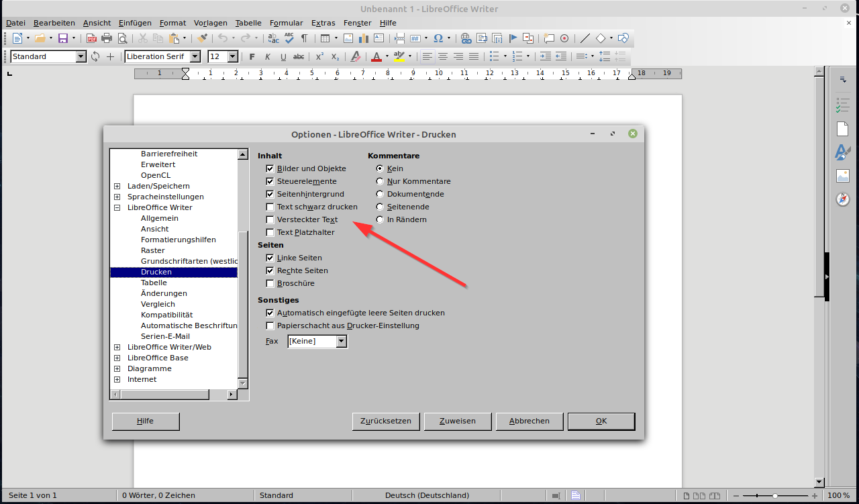Apply Strikethrough formatting

click(x=299, y=57)
